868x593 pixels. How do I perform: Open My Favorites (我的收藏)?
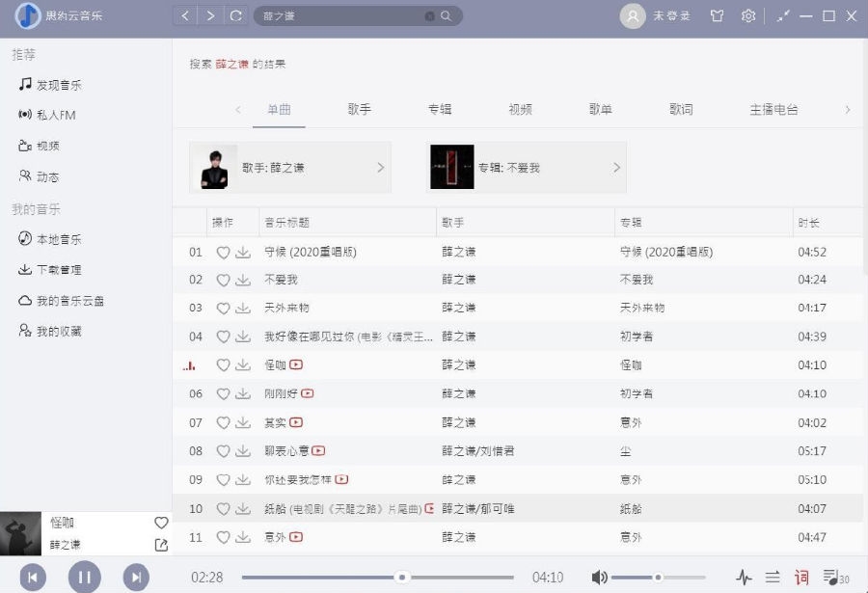point(50,331)
